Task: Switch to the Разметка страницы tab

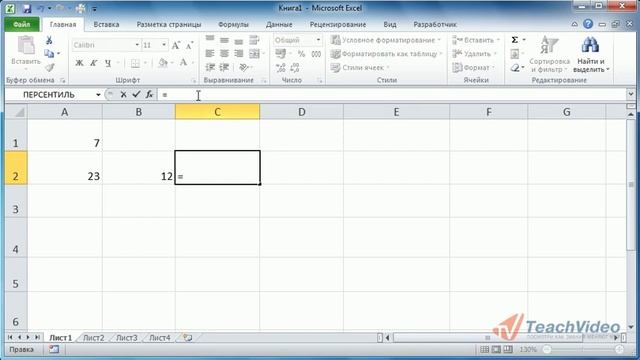Action: [169, 24]
